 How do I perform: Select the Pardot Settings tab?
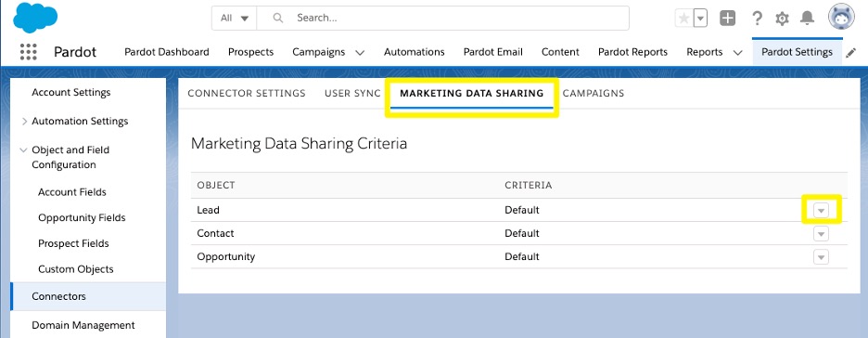798,52
